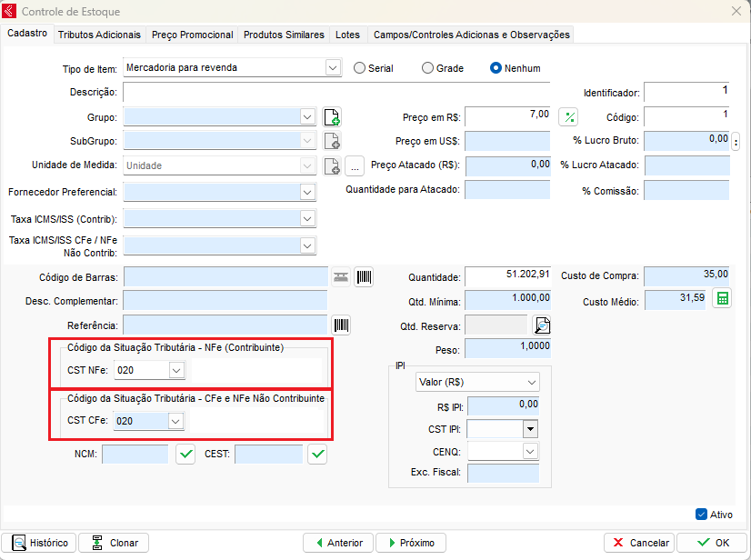The height and width of the screenshot is (560, 751).
Task: Click the barcode icon next to Referência
Action: [x=342, y=325]
